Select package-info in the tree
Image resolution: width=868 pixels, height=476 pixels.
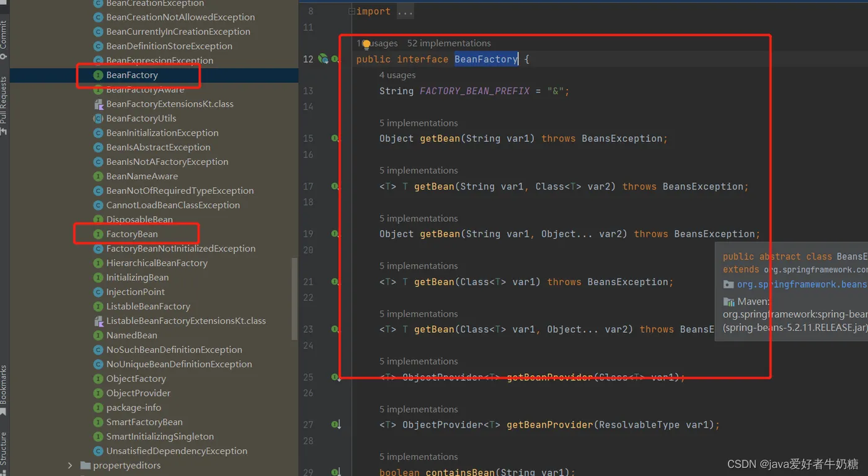pos(134,408)
